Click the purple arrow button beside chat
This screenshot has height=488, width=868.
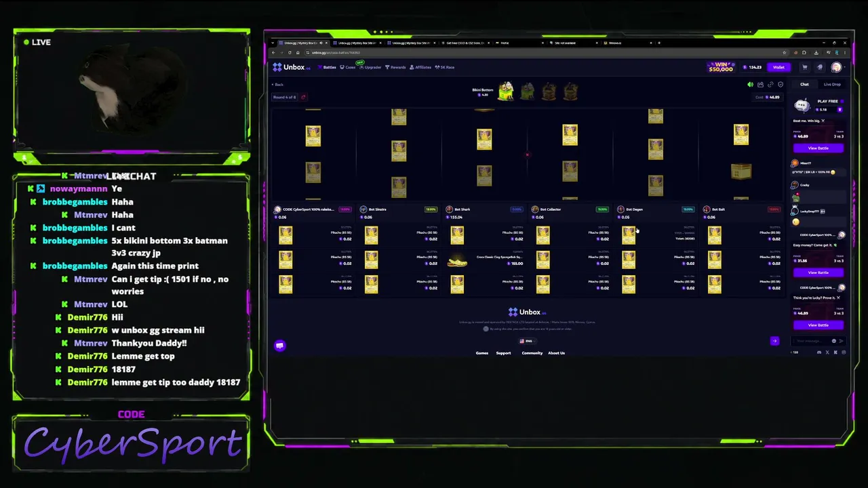[774, 341]
